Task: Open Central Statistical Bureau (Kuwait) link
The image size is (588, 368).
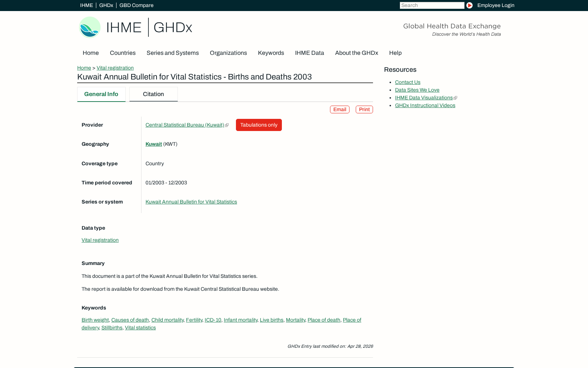Action: click(185, 125)
